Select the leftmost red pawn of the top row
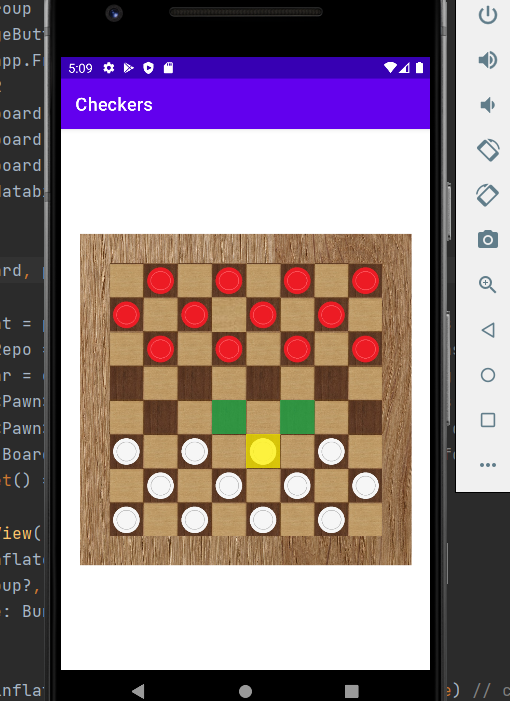 (160, 281)
